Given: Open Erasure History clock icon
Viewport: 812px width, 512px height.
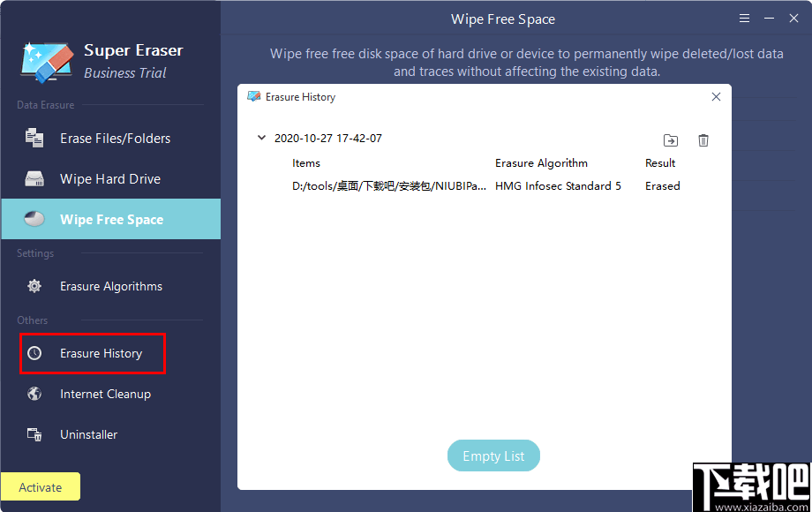Looking at the screenshot, I should tap(34, 353).
